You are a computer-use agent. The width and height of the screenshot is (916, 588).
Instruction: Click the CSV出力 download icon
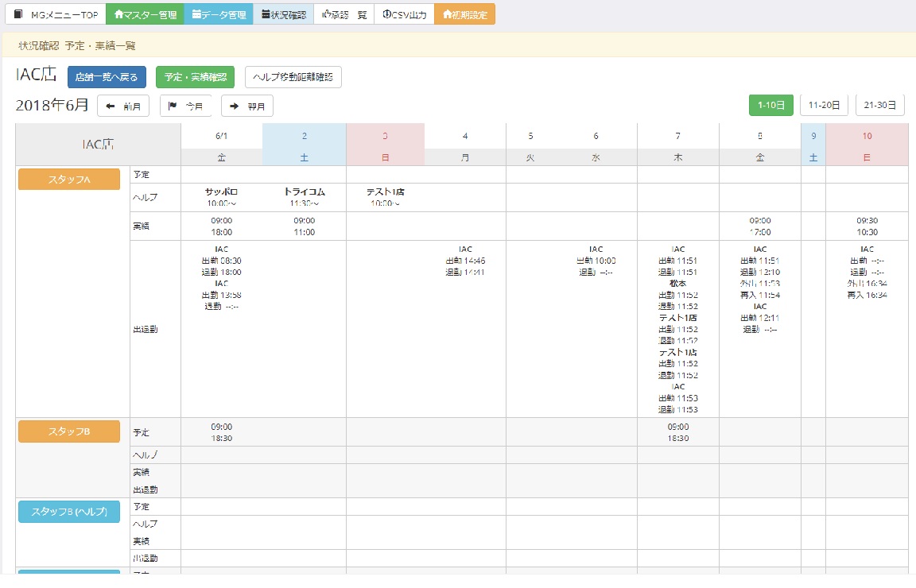point(386,14)
